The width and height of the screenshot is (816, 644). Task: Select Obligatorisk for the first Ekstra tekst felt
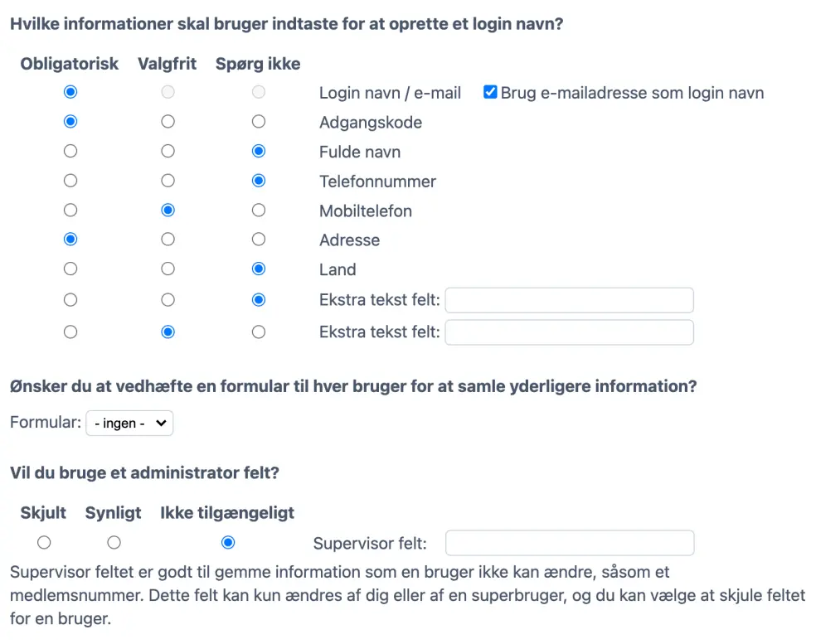point(70,300)
